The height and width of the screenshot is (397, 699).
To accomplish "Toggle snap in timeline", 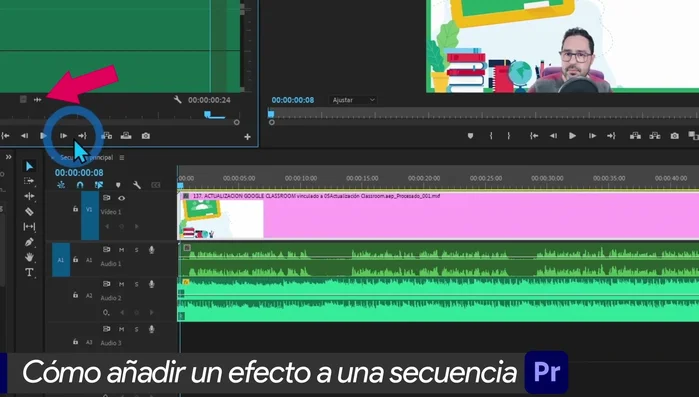I will 80,185.
